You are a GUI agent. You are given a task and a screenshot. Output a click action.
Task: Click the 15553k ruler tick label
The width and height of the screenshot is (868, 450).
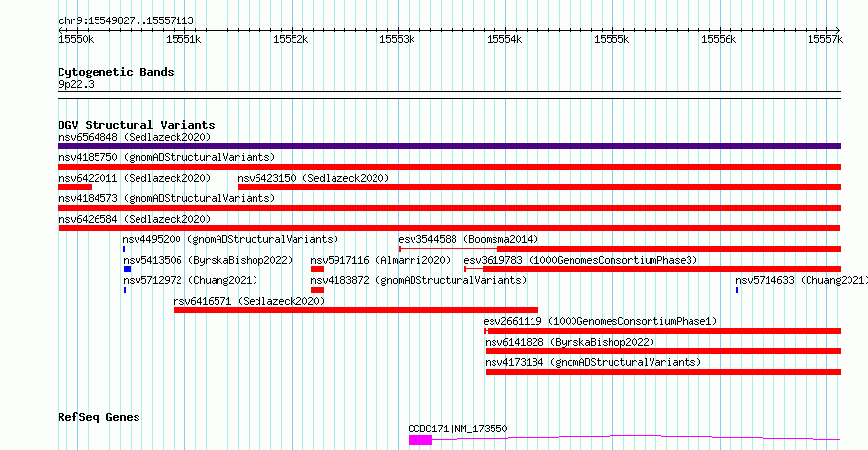click(x=396, y=39)
